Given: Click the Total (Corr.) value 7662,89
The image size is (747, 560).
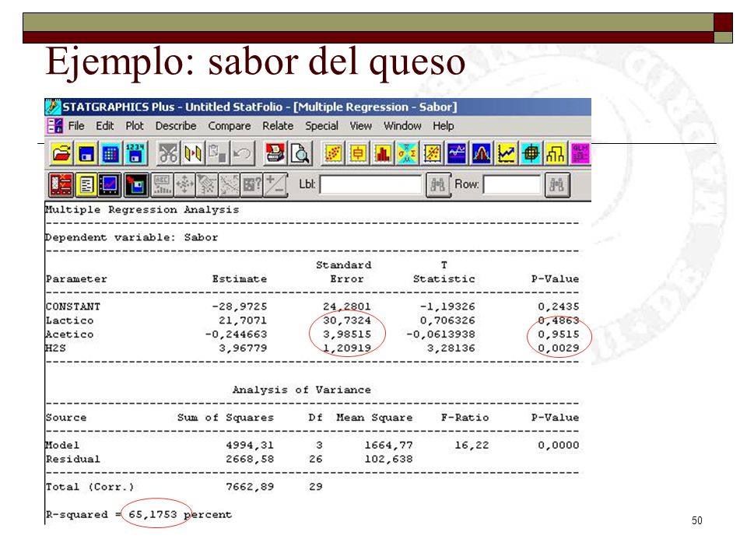Looking at the screenshot, I should tap(250, 487).
